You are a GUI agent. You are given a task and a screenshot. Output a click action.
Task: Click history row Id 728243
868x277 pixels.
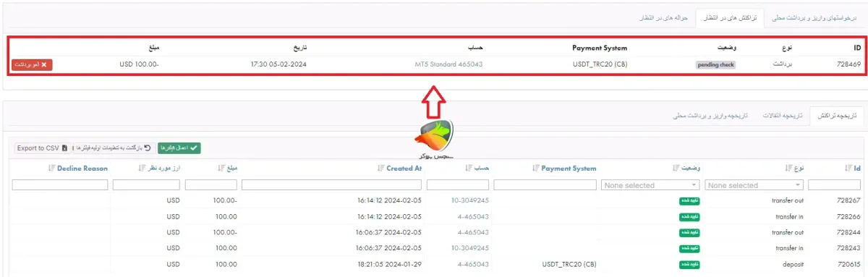[848, 248]
